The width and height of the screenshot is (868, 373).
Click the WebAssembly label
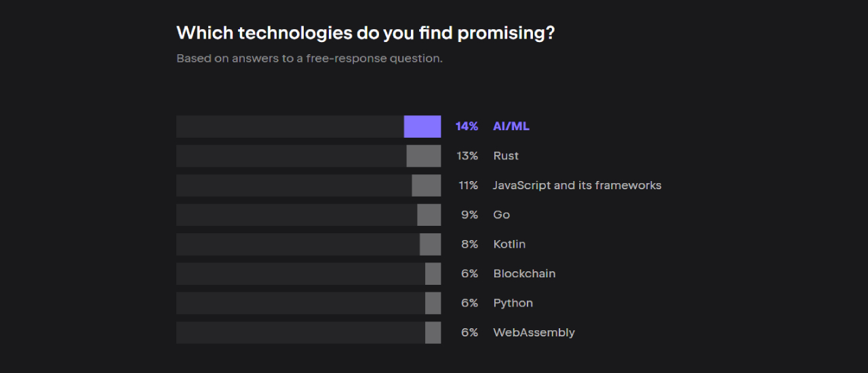tap(534, 333)
